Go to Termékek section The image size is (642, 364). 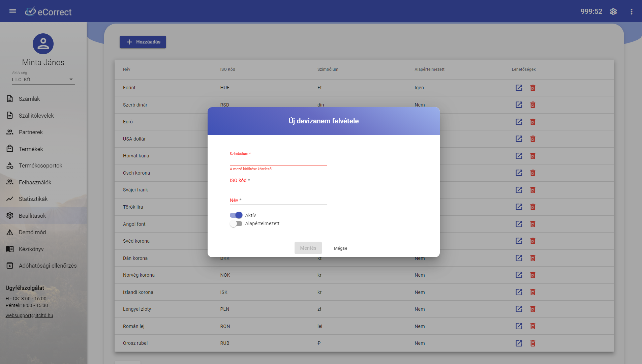coord(43,149)
